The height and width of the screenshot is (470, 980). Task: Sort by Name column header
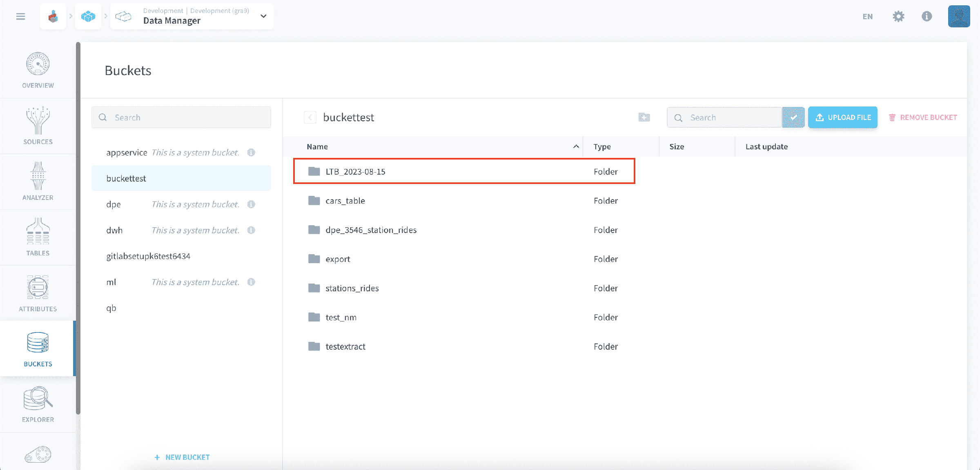point(317,146)
